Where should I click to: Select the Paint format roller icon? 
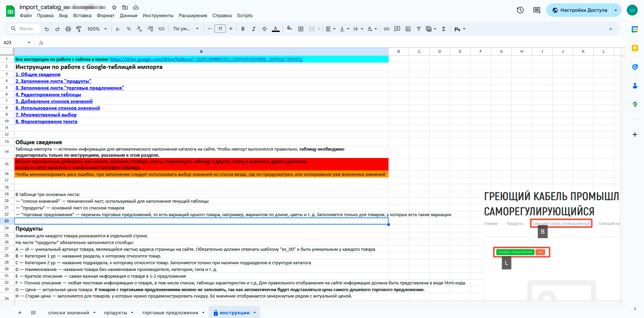click(x=79, y=29)
